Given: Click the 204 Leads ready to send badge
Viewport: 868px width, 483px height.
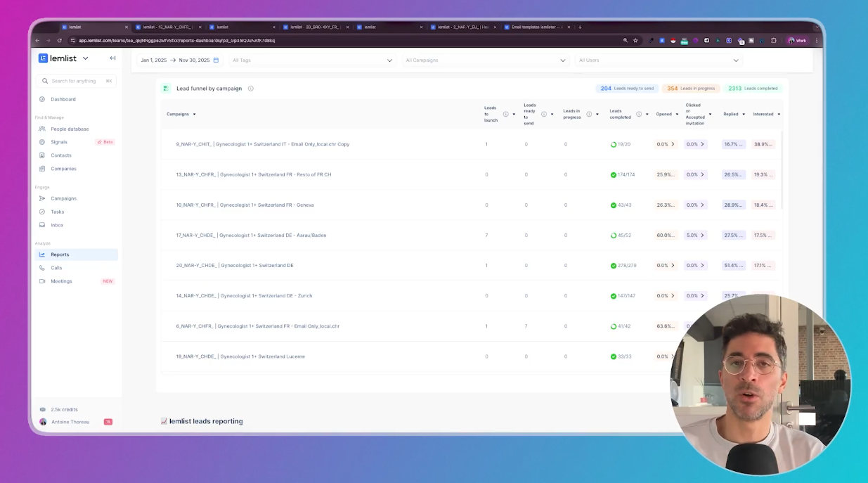Looking at the screenshot, I should click(626, 89).
